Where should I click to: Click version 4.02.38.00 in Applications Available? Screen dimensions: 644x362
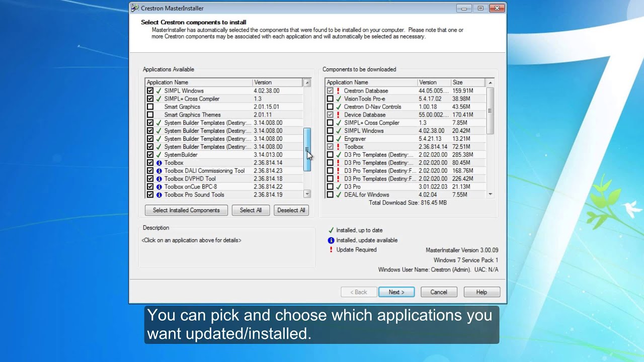(266, 91)
